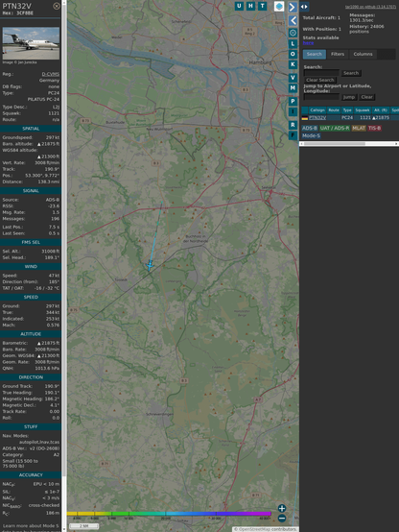Select the aircraft icon on map
399x532 pixels.
tap(150, 266)
